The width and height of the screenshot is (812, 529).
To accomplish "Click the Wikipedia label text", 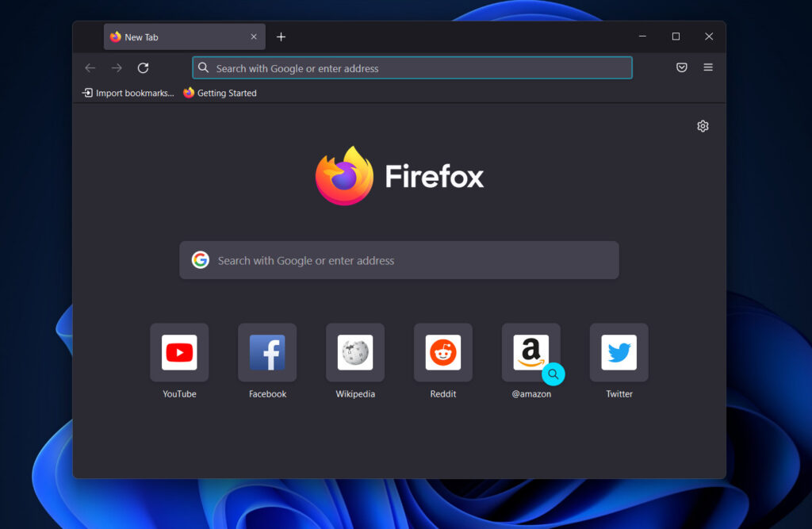I will 355,393.
